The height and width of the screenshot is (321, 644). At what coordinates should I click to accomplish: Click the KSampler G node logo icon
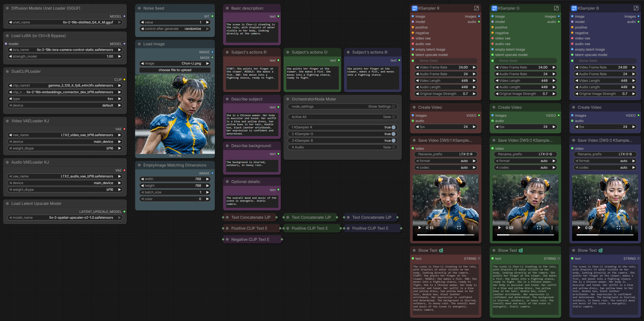pyautogui.click(x=494, y=8)
